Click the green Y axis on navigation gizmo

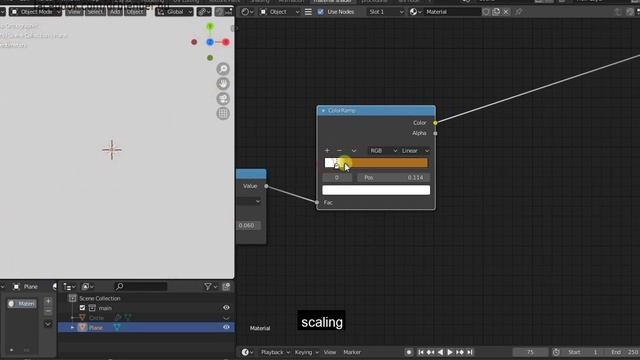tap(210, 27)
